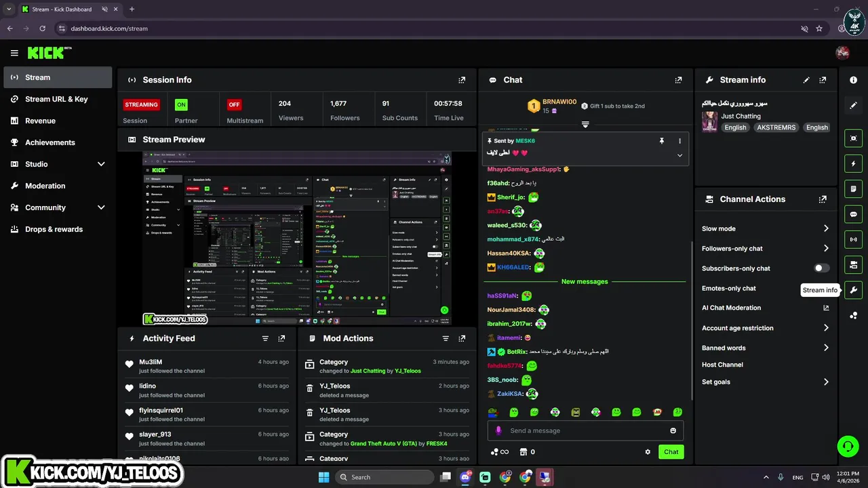868x488 pixels.
Task: Open the hamburger menu beside the Kick logo
Action: (14, 53)
